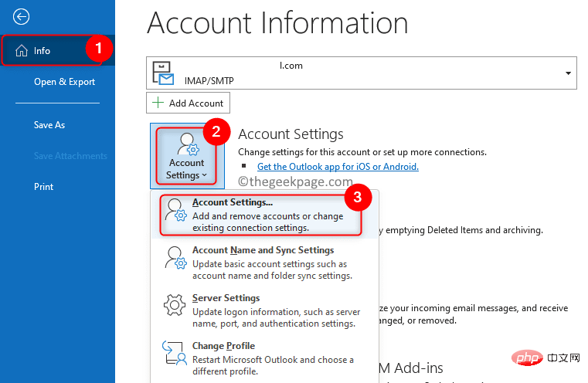Choose Server Settings menu entry

tap(226, 298)
